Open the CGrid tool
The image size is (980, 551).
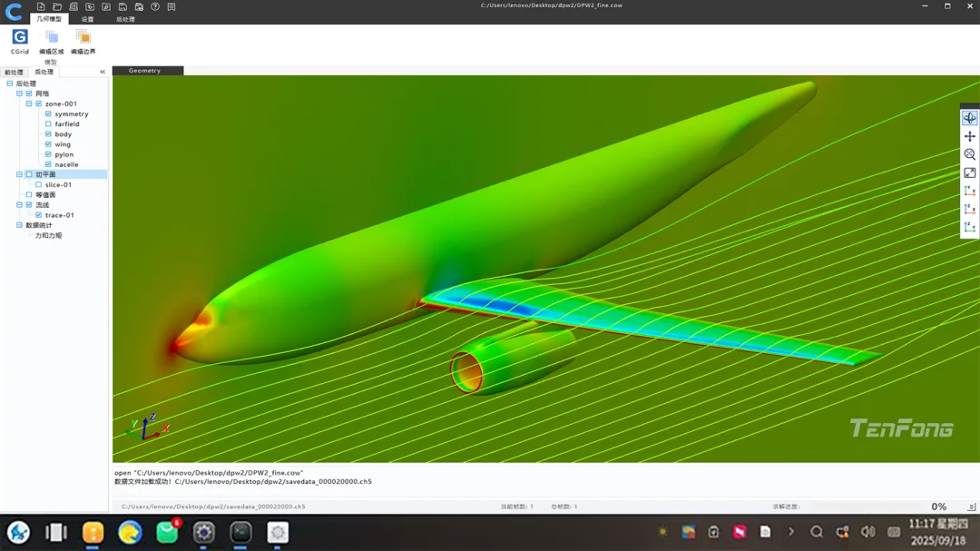coord(20,42)
